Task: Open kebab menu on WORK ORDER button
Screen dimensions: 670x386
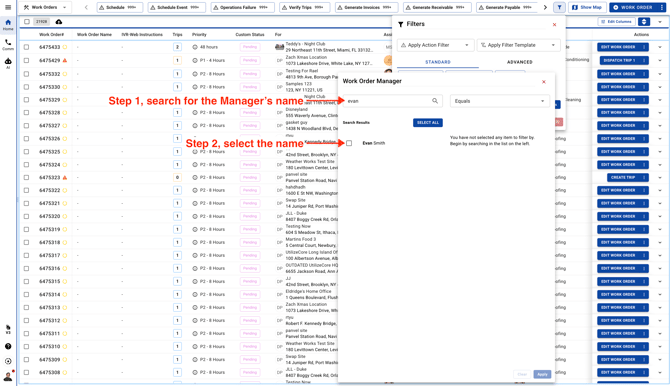Action: point(662,7)
